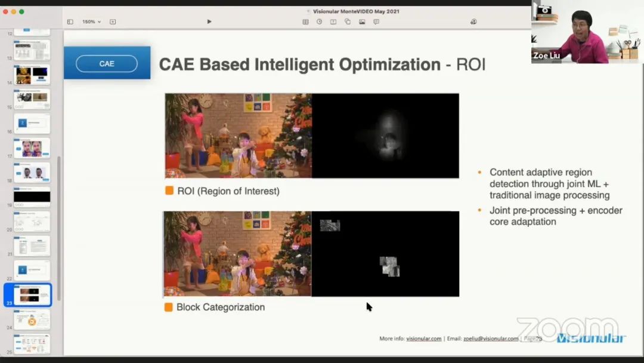Viewport: 644px width, 363px height.
Task: Click the visionular.com link in footer
Action: (424, 339)
